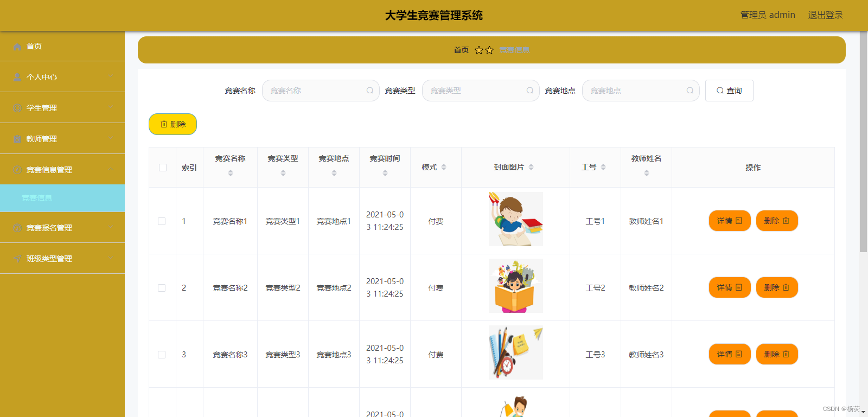Image resolution: width=868 pixels, height=417 pixels.
Task: Click the cover image of row 竞赛名称2
Action: click(x=515, y=286)
